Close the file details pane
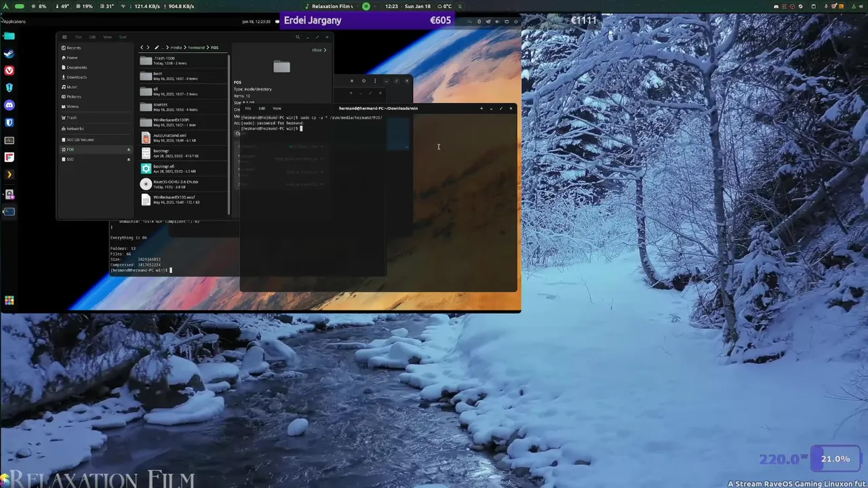Image resolution: width=868 pixels, height=488 pixels. point(319,50)
